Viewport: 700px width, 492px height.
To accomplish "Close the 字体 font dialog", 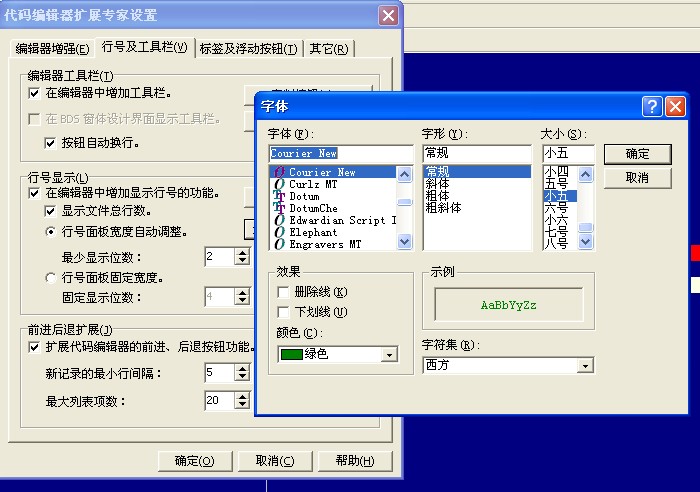I will click(x=675, y=106).
